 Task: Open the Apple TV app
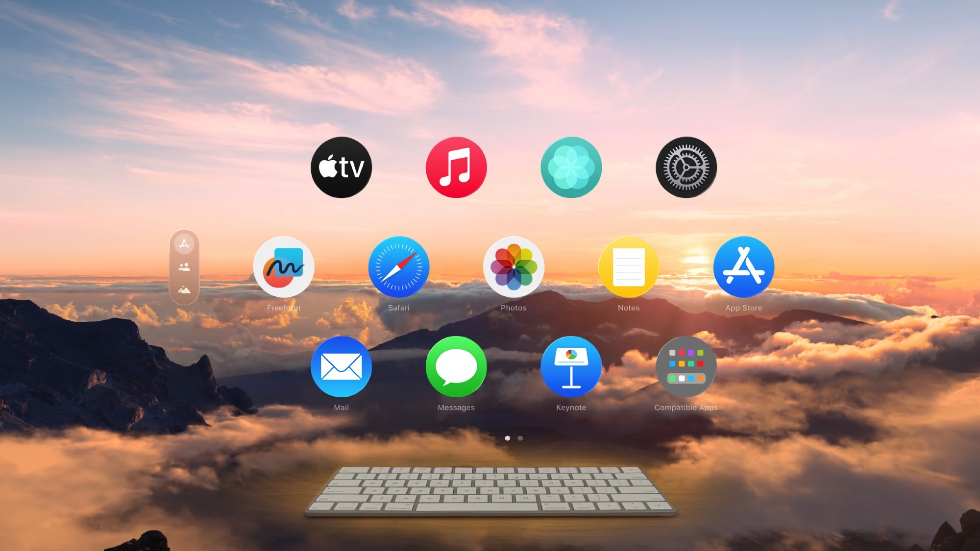(341, 167)
